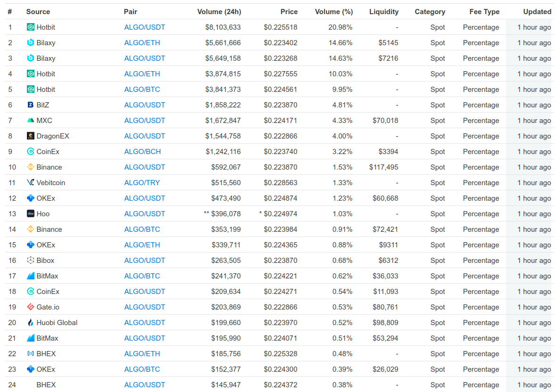Open ALGO/BTC pair on Hotbit row 5
556x392 pixels.
pyautogui.click(x=142, y=90)
